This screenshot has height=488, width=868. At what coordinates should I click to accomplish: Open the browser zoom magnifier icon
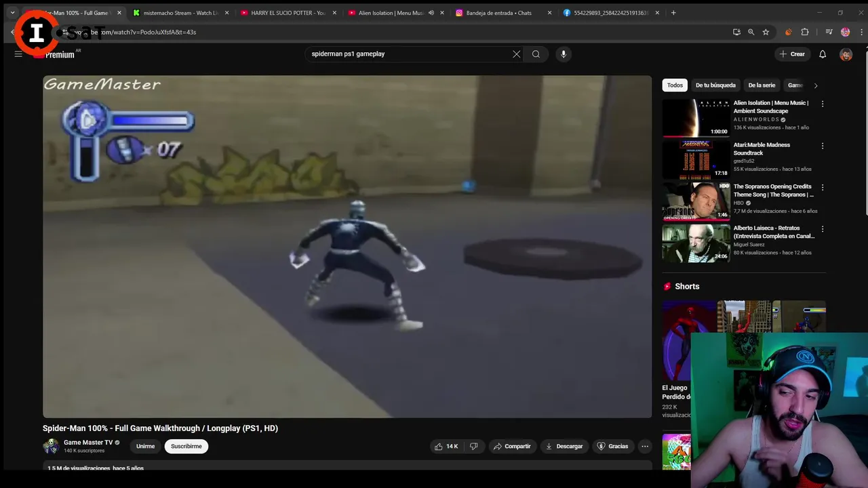click(x=751, y=32)
